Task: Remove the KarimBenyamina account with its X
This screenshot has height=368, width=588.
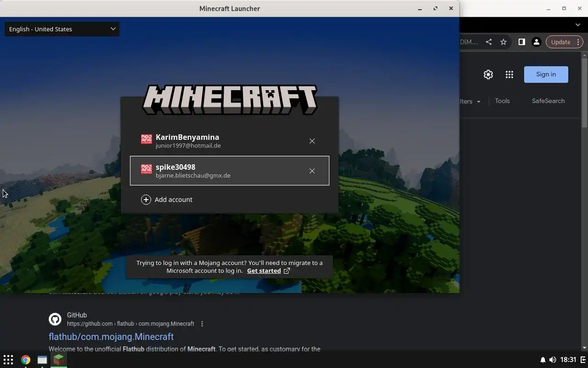Action: 312,141
